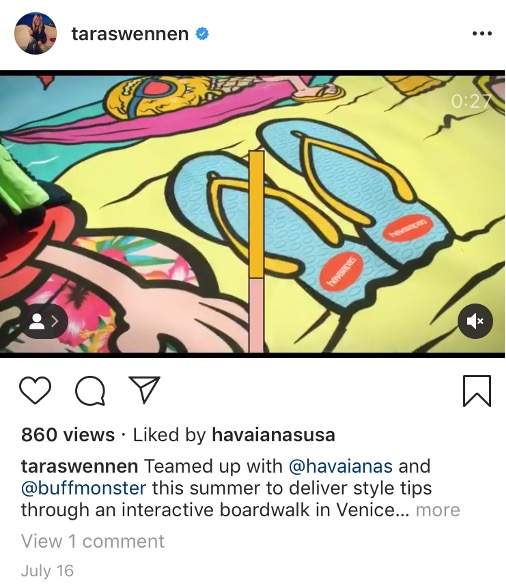Open taraswennen profile picture
This screenshot has width=506, height=584.
(35, 33)
